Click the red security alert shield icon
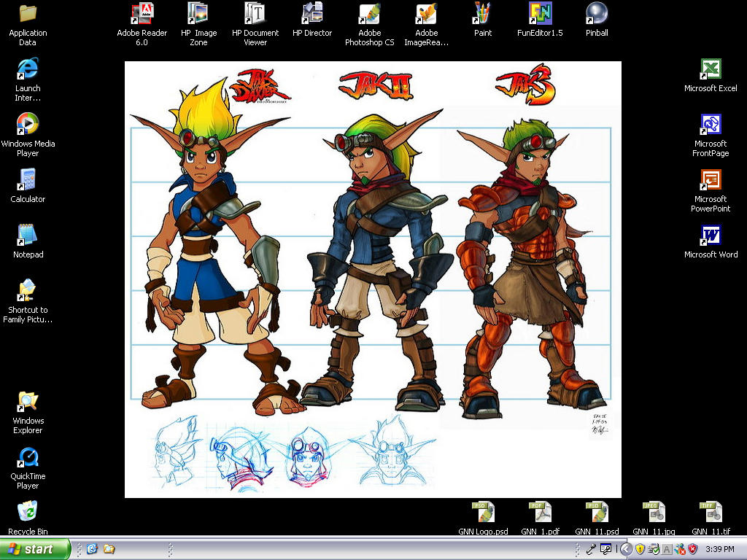747x560 pixels. (693, 550)
